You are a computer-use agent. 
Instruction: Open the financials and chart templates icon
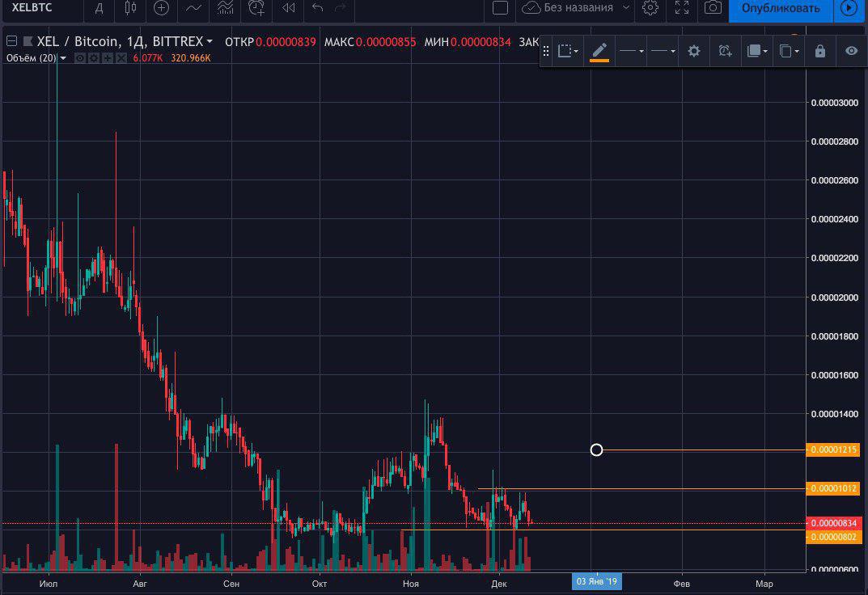coord(225,8)
